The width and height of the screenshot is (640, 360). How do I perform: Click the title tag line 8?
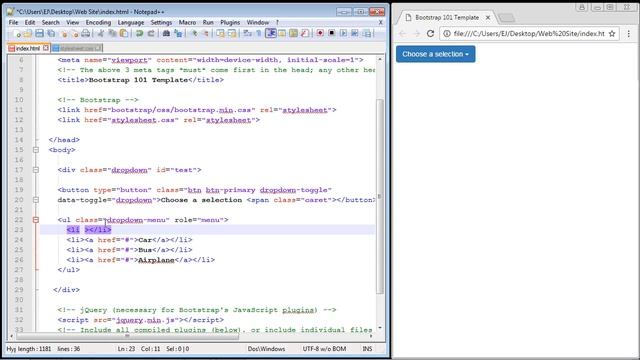(x=140, y=80)
